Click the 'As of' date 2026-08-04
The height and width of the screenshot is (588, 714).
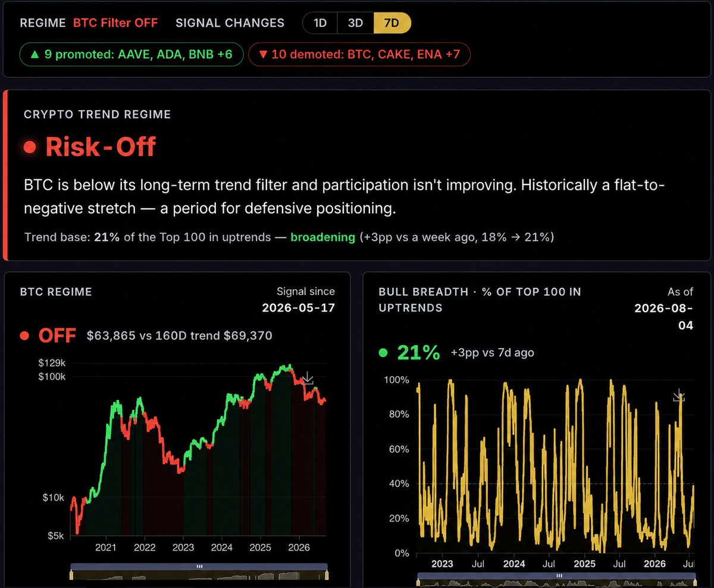(663, 316)
